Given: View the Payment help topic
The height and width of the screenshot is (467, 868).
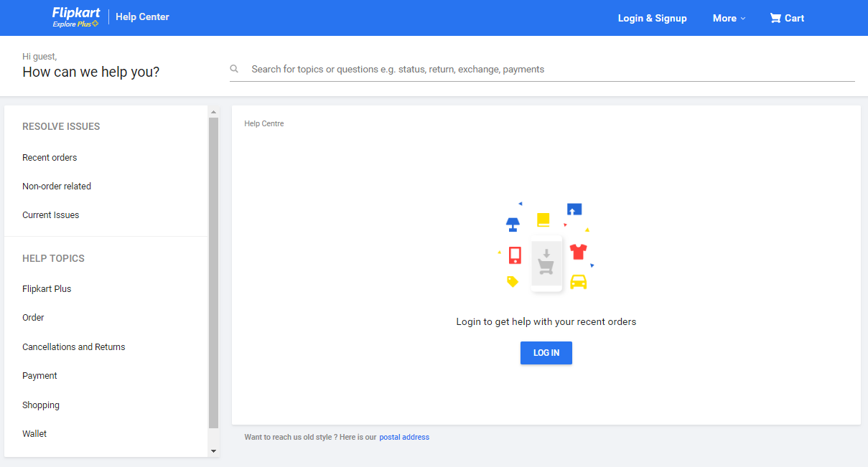Looking at the screenshot, I should tap(39, 375).
